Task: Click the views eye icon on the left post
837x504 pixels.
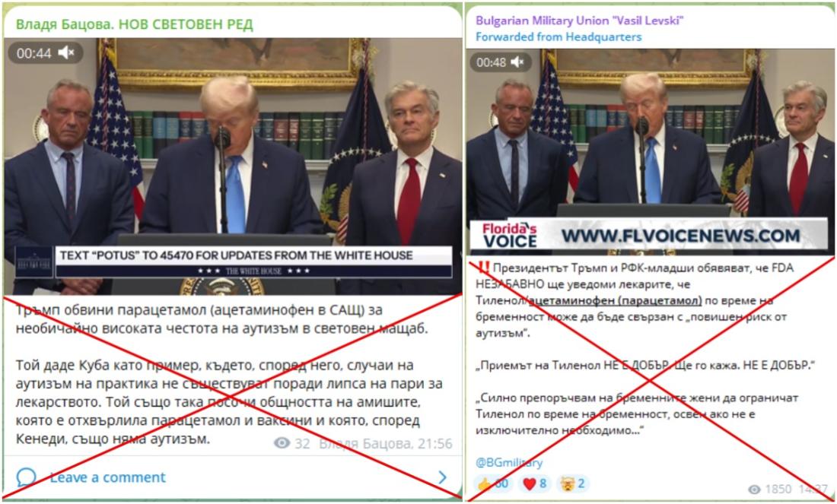Action: pyautogui.click(x=282, y=442)
